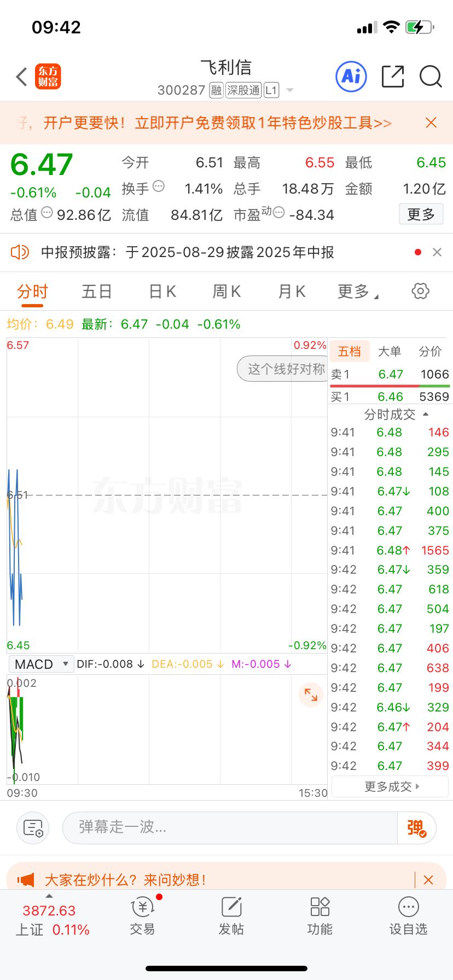
Task: Open the 设自选 watchlist icon
Action: pos(409,917)
